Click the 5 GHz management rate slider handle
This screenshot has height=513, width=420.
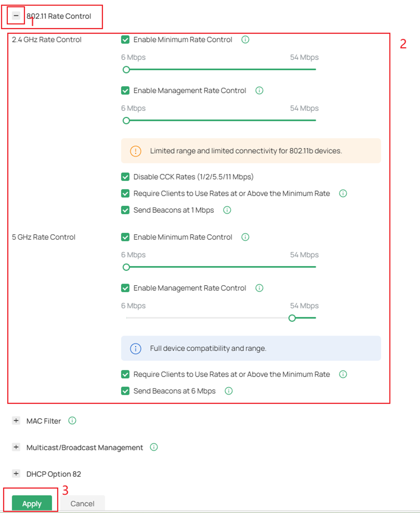[x=292, y=318]
